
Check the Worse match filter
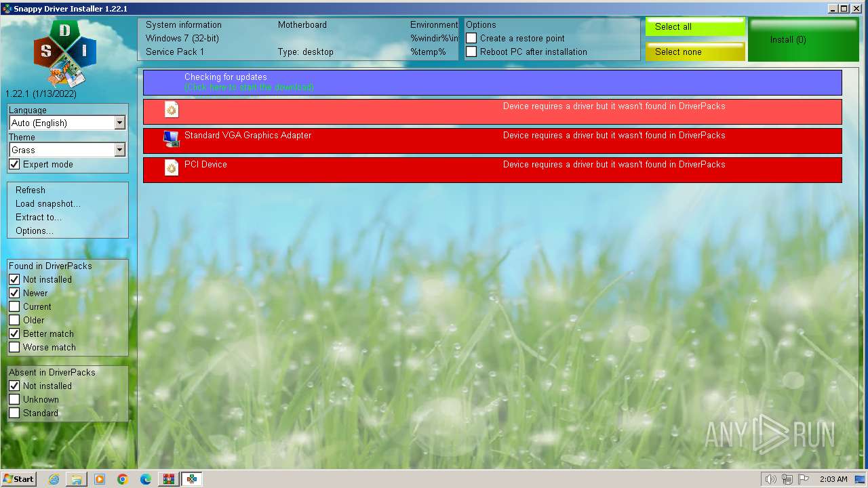coord(14,348)
